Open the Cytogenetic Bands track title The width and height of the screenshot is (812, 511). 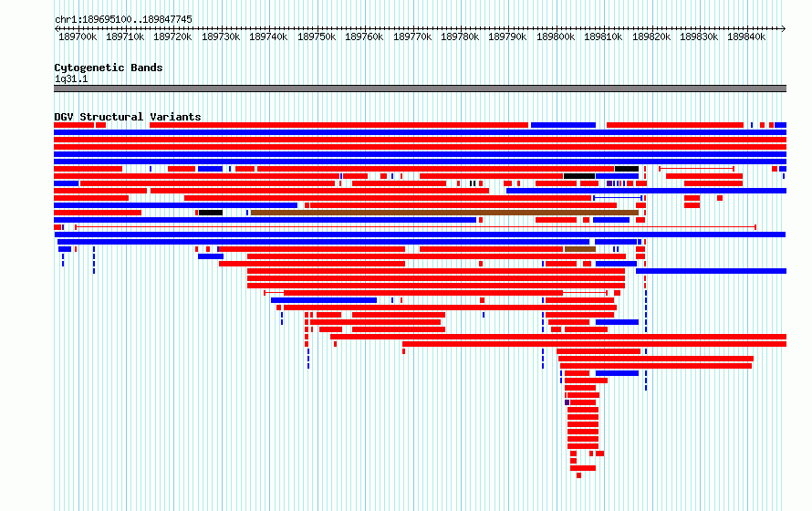coord(109,68)
